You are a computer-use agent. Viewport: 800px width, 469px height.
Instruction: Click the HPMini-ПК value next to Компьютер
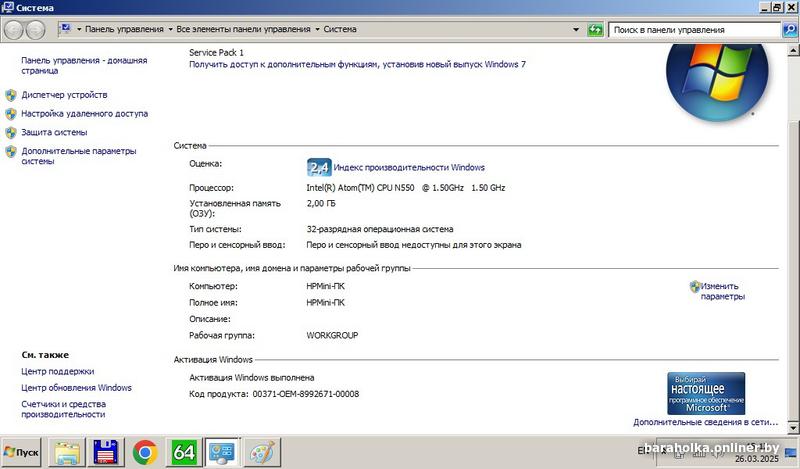(x=326, y=286)
